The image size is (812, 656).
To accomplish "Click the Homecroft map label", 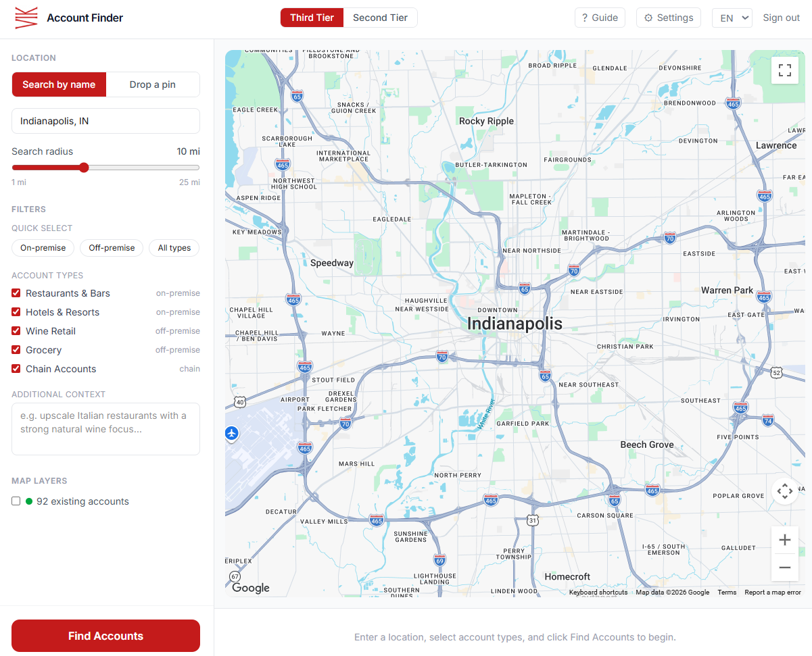I will [x=567, y=576].
